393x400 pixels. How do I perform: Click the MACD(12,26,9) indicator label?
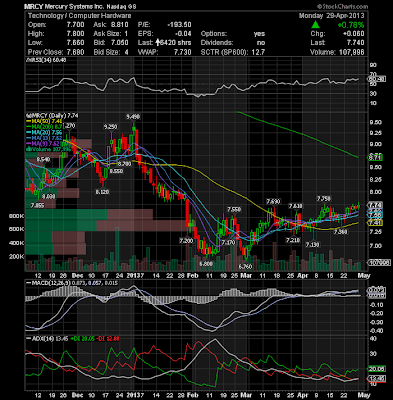tap(49, 283)
